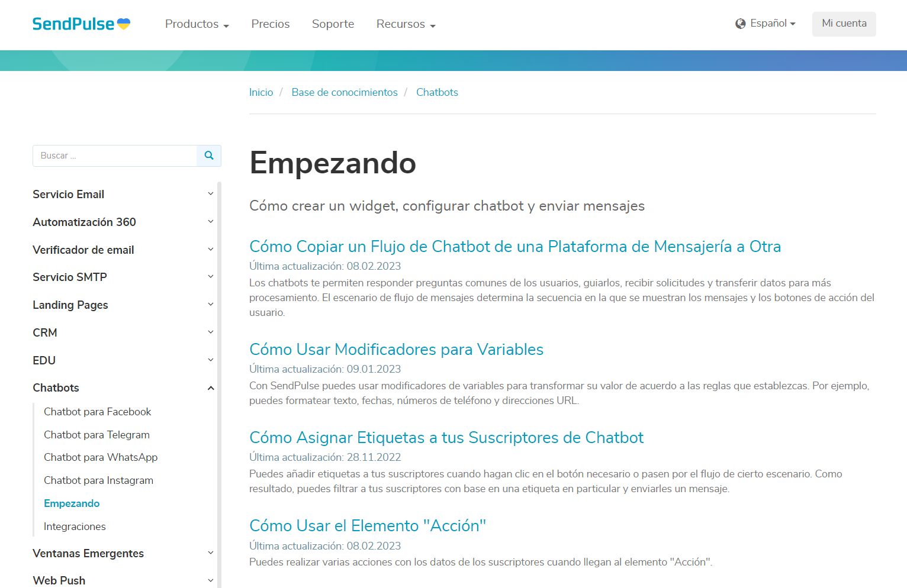The image size is (907, 588).
Task: Open the Soporte page
Action: (333, 24)
